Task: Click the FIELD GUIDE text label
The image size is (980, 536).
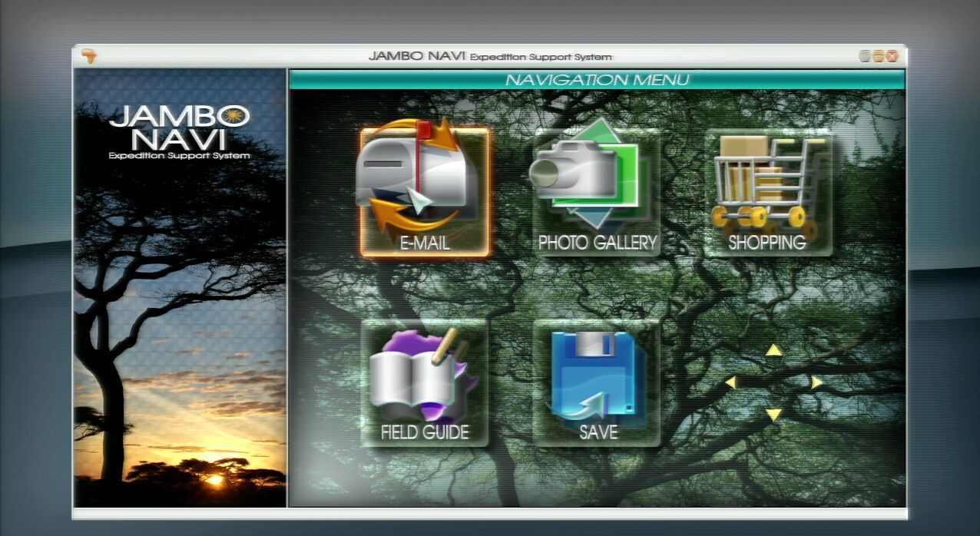Action: click(425, 432)
